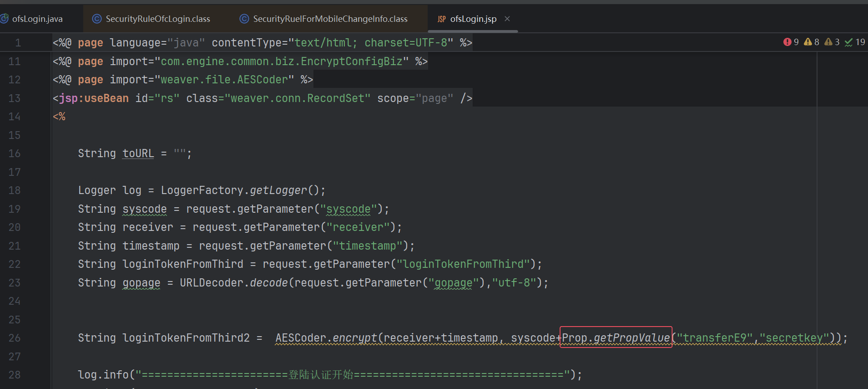Switch to the ofsLogin.java tab
Screen dimensions: 868x389
tap(37, 19)
